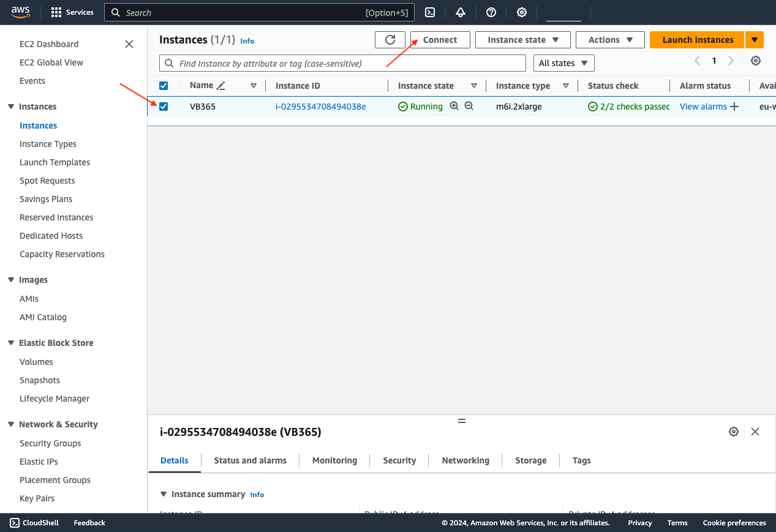Toggle the select-all instances checkbox
This screenshot has width=776, height=532.
pos(164,85)
